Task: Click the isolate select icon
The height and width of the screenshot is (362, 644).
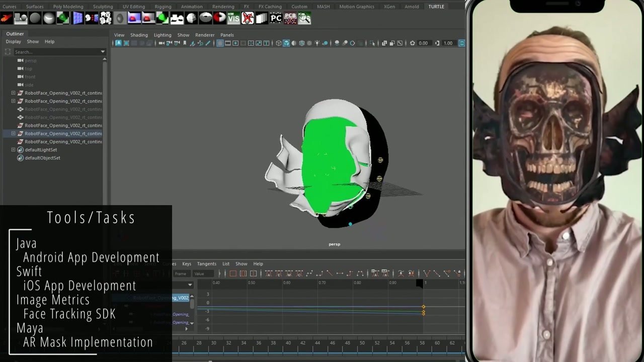Action: pos(372,43)
